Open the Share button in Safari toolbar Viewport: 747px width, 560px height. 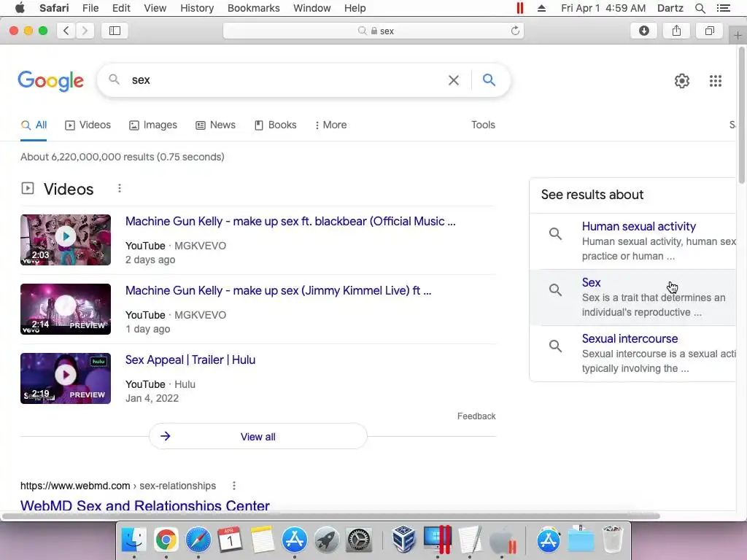tap(676, 31)
